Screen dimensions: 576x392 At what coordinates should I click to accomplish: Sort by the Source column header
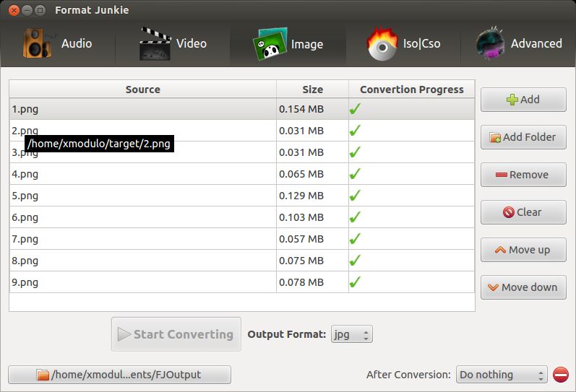pos(143,90)
